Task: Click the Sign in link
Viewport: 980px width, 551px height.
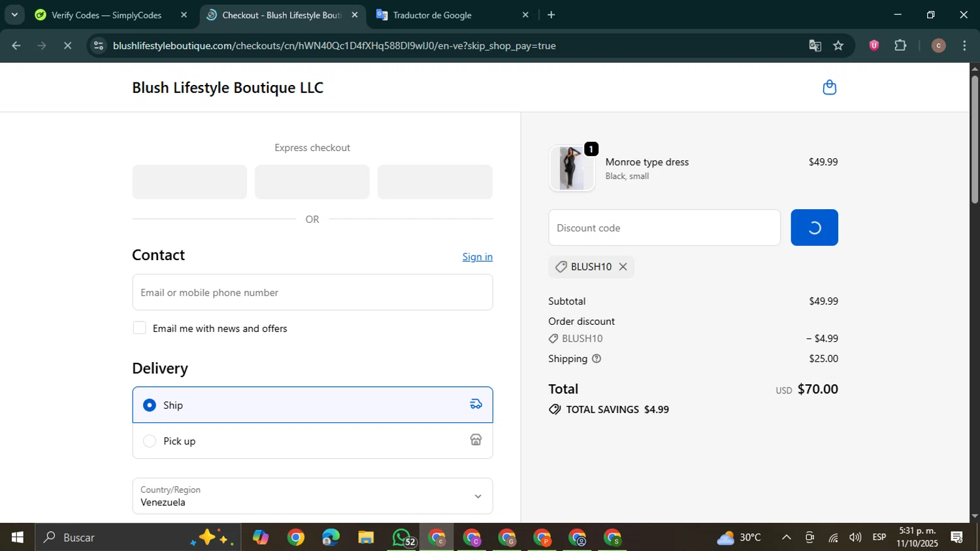Action: 478,257
